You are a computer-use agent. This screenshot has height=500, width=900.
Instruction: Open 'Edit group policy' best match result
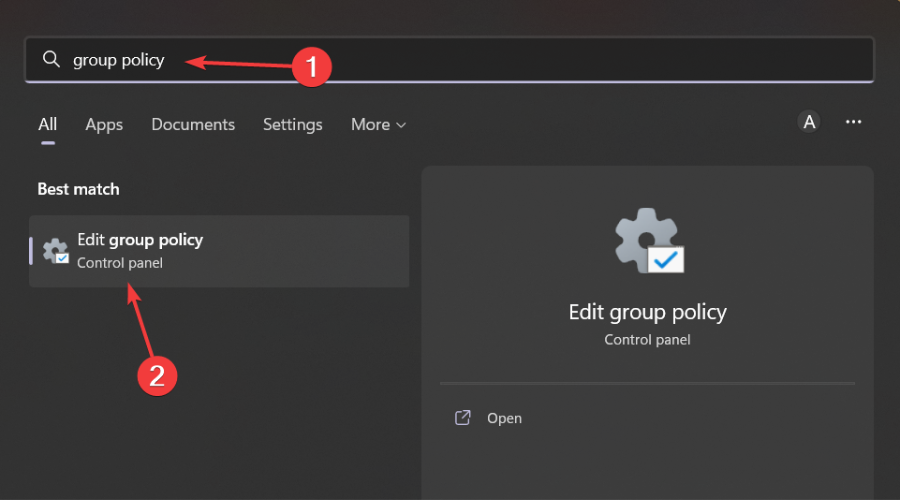click(219, 251)
